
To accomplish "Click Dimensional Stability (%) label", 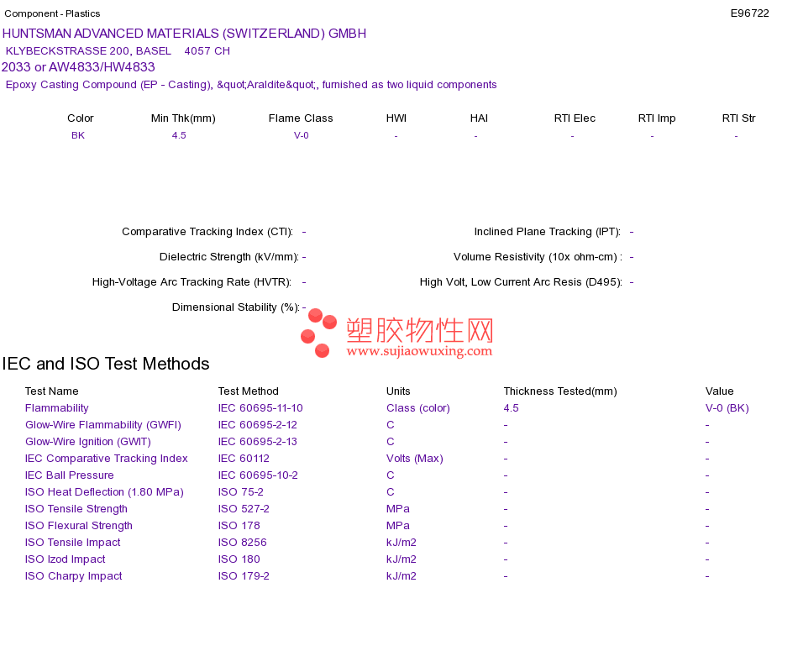I will click(x=236, y=307).
